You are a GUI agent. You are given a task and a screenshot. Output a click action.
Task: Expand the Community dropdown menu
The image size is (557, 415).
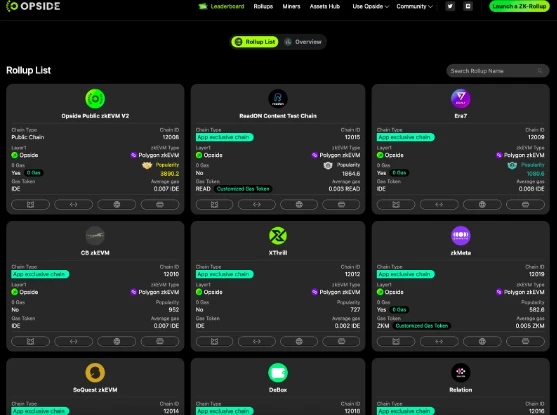pyautogui.click(x=414, y=6)
